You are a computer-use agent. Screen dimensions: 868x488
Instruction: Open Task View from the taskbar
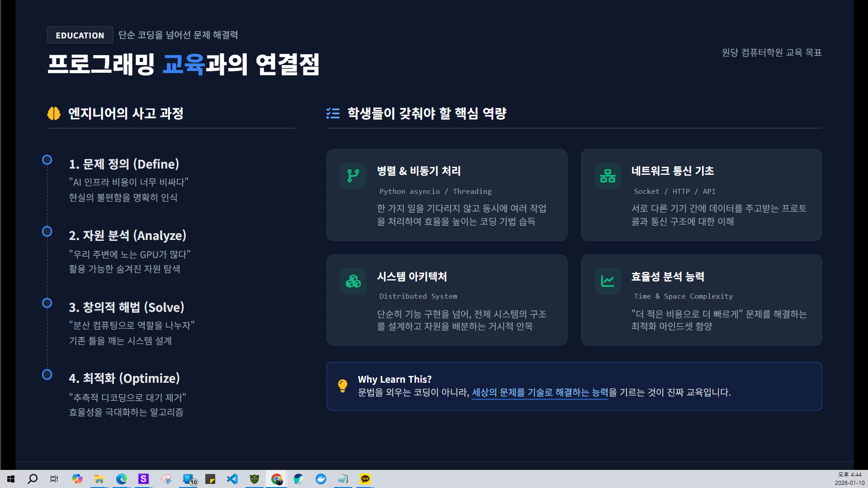(54, 479)
